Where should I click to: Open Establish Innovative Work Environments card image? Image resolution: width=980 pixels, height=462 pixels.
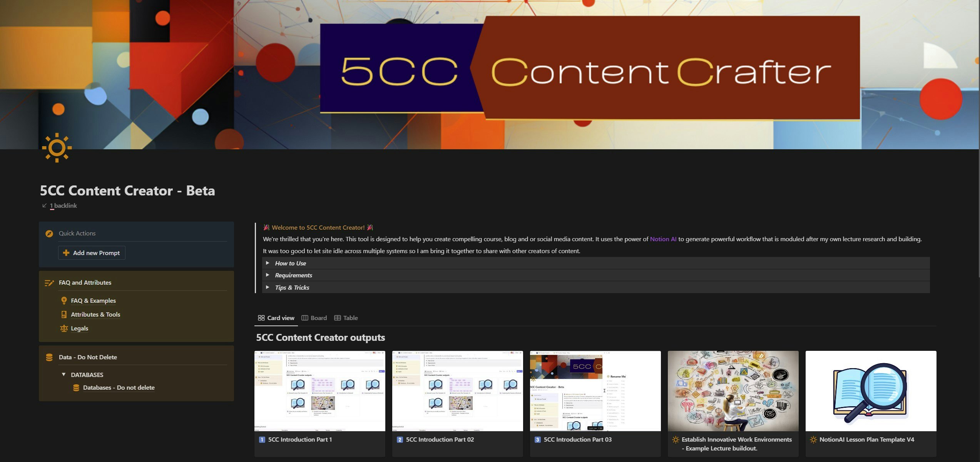click(x=733, y=391)
